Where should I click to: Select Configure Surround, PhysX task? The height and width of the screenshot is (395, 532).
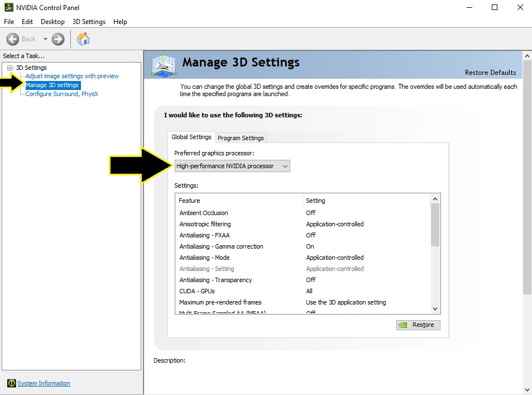61,94
